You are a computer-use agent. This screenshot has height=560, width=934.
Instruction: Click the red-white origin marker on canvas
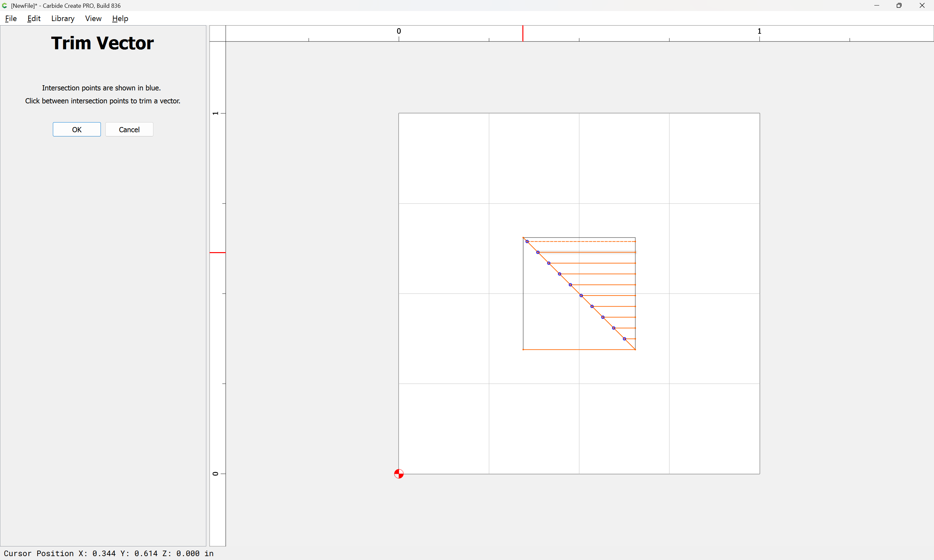(x=399, y=473)
